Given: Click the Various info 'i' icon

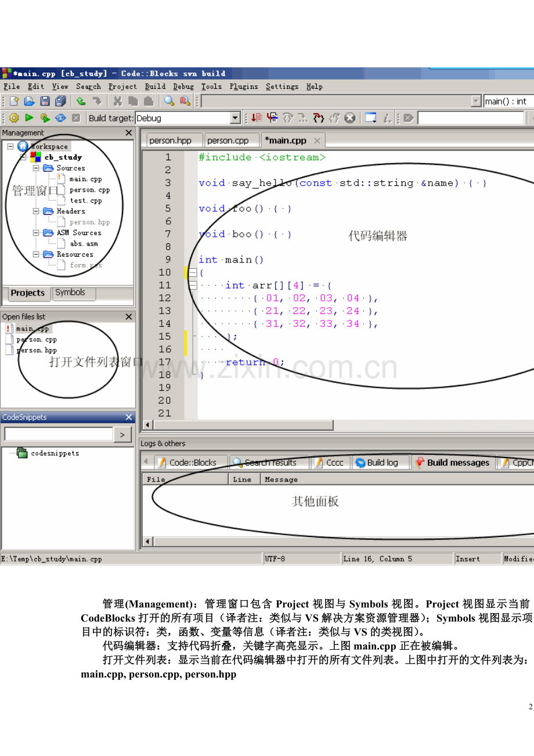Looking at the screenshot, I should pos(387,118).
